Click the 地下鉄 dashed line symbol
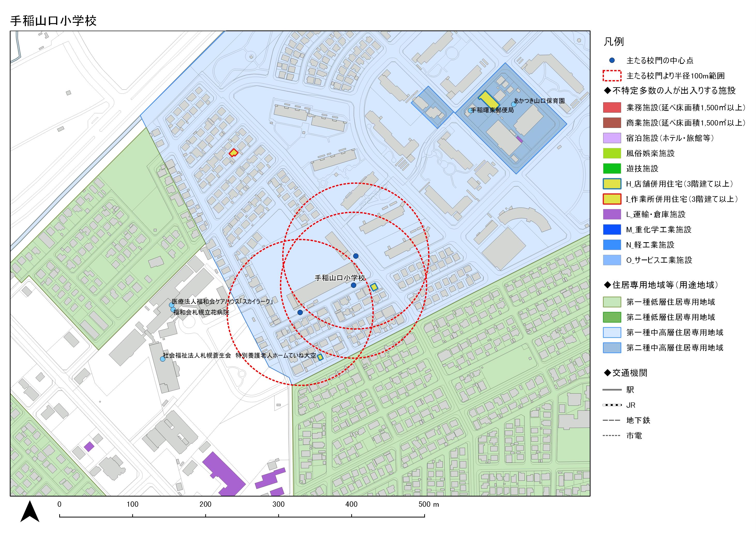756x534 pixels. tap(612, 421)
